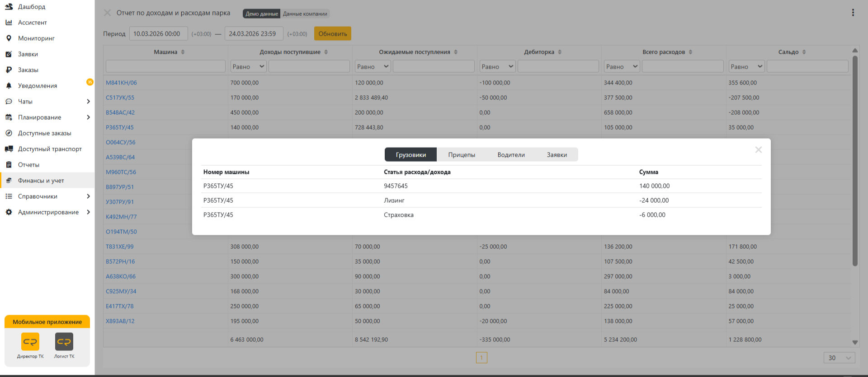Image resolution: width=868 pixels, height=377 pixels.
Task: Open Доступный транспорт truck icon
Action: [x=9, y=149]
